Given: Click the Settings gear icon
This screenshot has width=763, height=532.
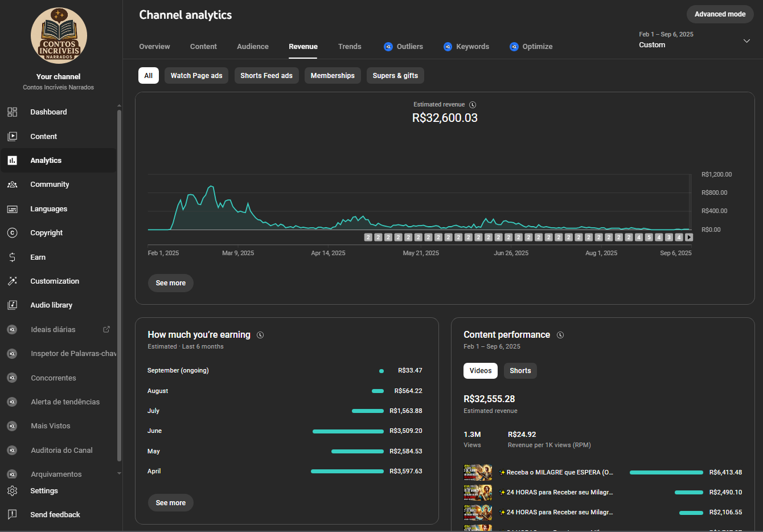Looking at the screenshot, I should [x=12, y=491].
